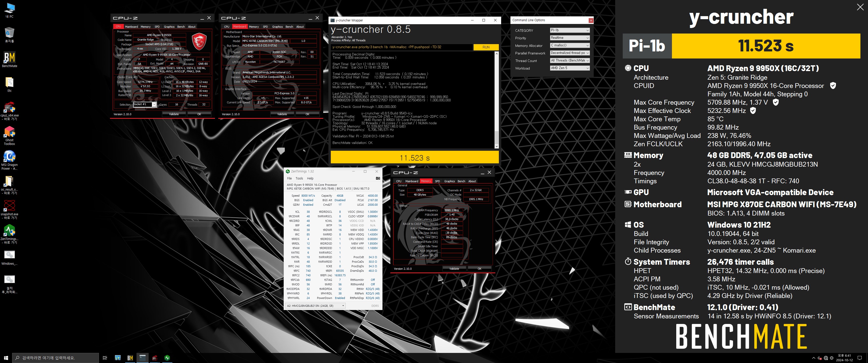Image resolution: width=868 pixels, height=363 pixels.
Task: Click the 8000 MT/s speed value in ZenTimings
Action: point(308,196)
